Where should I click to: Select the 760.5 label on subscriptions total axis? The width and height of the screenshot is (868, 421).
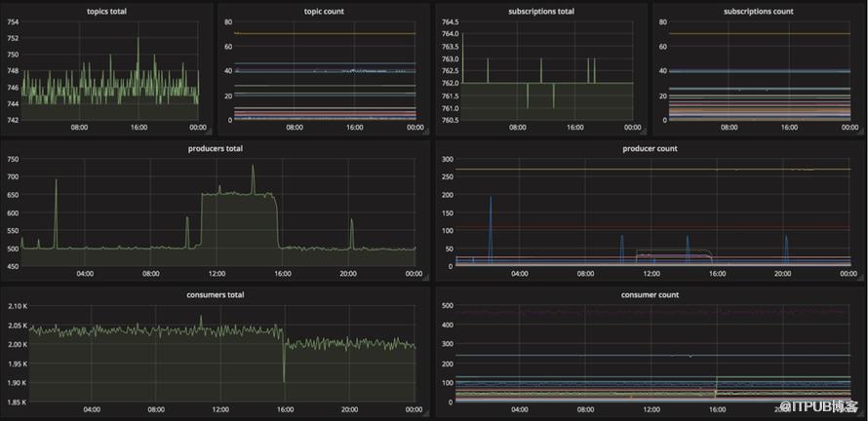pos(450,120)
